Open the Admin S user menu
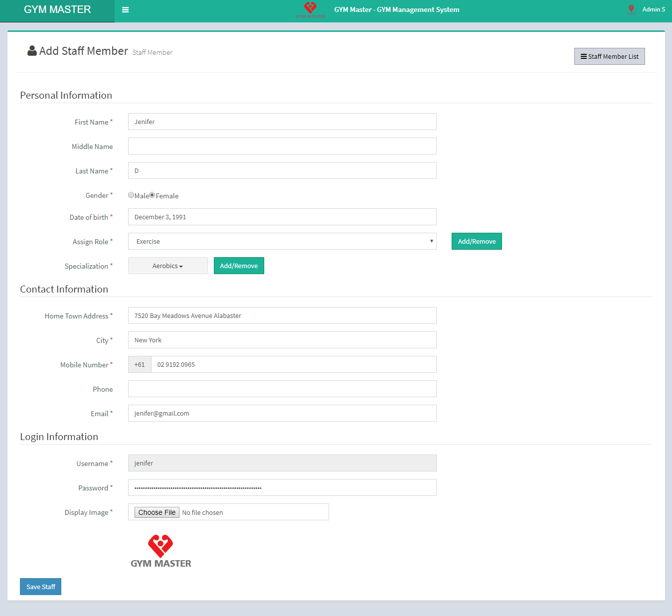The height and width of the screenshot is (616, 672). (653, 9)
